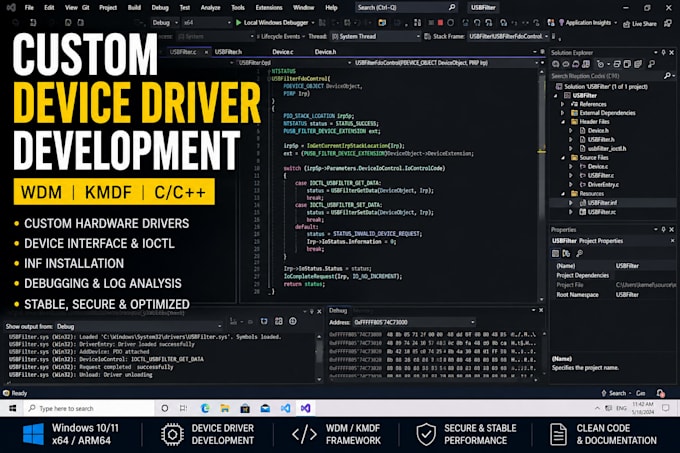
Task: Click Switch Views icon in Solution Explorer toolbar
Action: point(586,64)
